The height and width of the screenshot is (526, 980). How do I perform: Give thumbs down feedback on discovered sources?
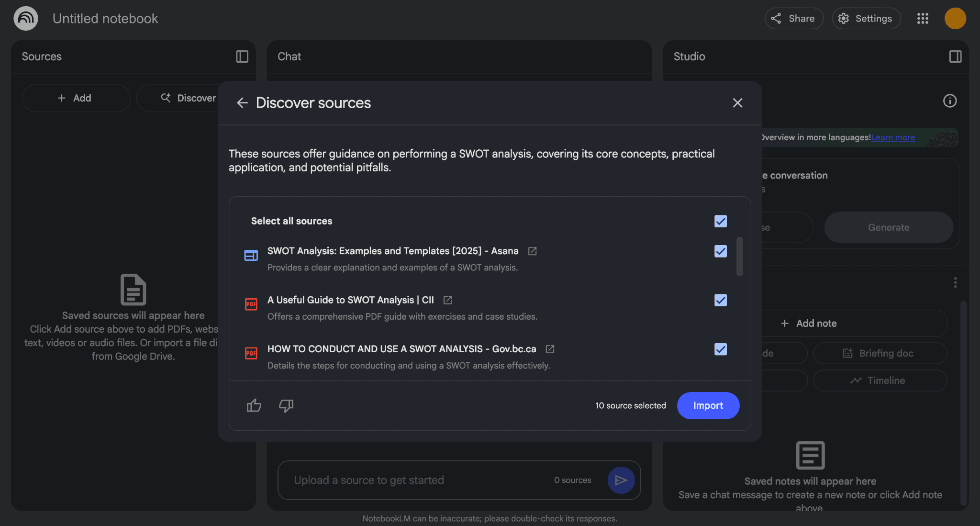click(x=286, y=405)
